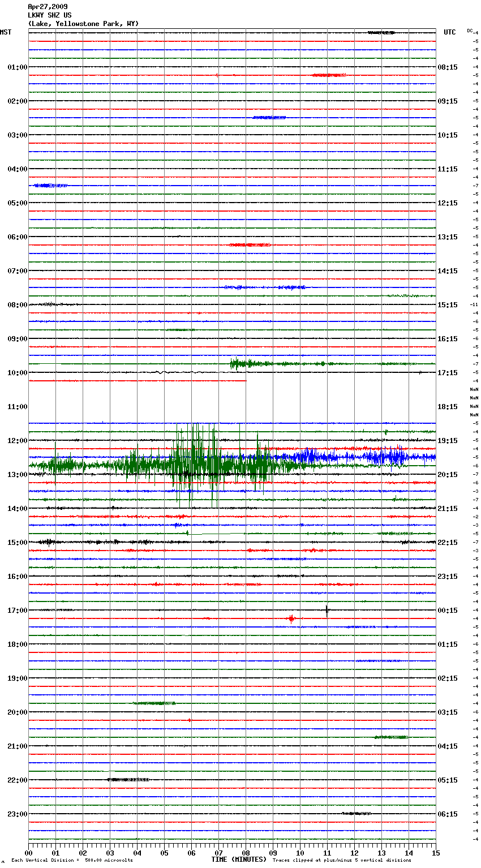Select the MST time label "07:00"
Screen dimensions: 481x868
pyautogui.click(x=18, y=271)
